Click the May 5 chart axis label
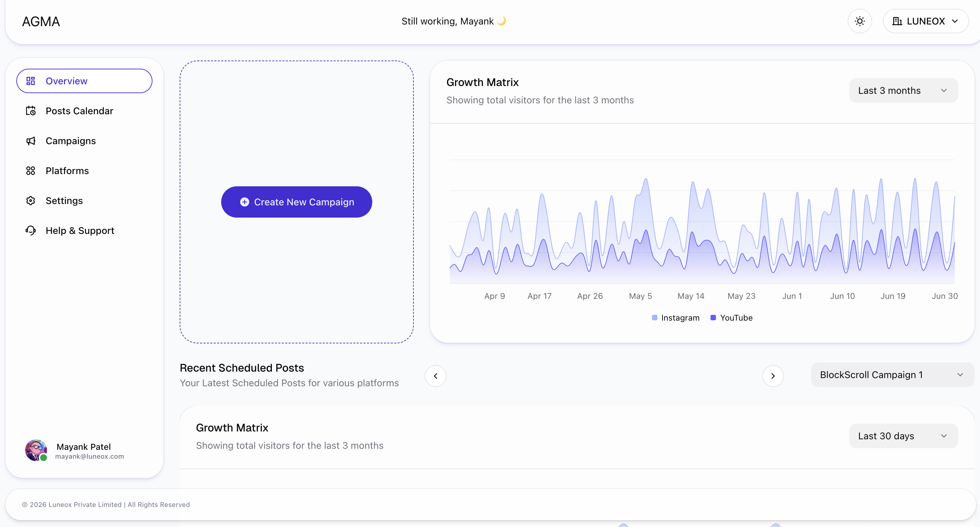Screen dimensions: 980x527 pyautogui.click(x=640, y=296)
